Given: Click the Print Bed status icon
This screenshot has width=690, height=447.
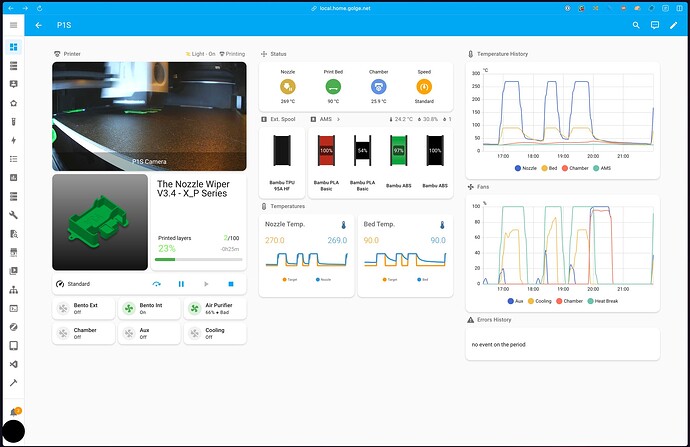Looking at the screenshot, I should (333, 87).
